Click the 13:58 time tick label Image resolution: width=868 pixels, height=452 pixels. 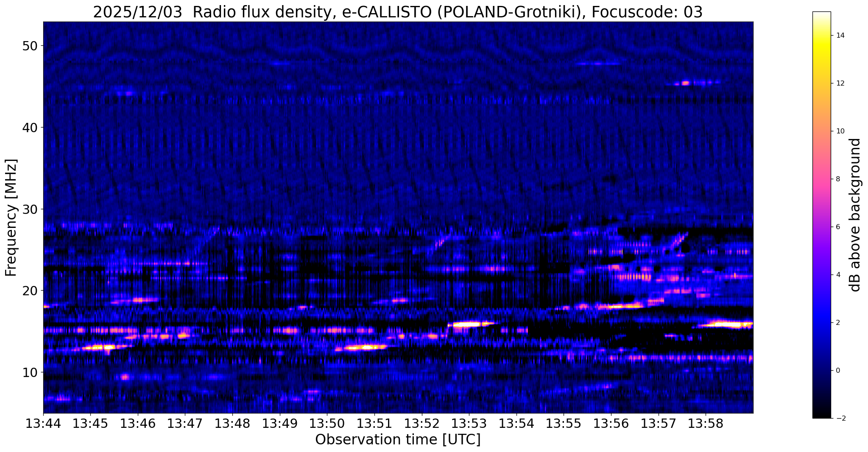[706, 424]
